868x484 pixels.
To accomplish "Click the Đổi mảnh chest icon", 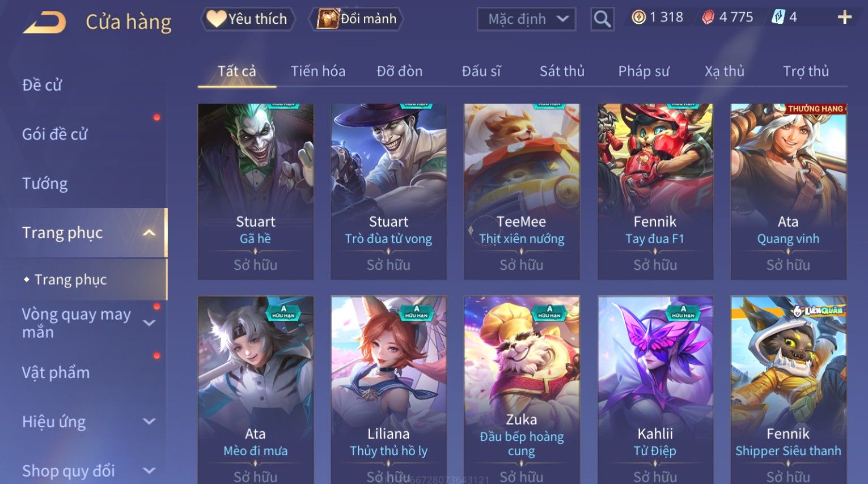I will pos(327,19).
